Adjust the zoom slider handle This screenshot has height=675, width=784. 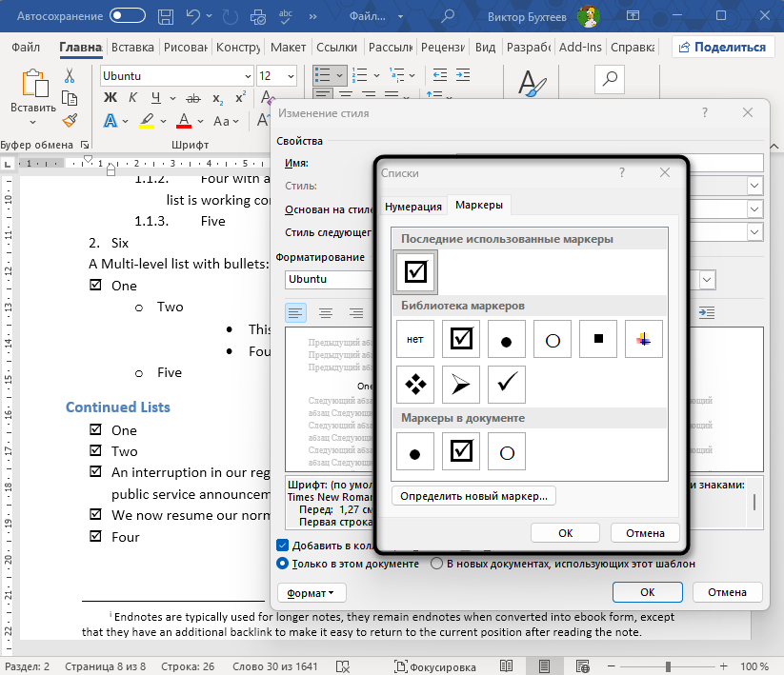[668, 666]
